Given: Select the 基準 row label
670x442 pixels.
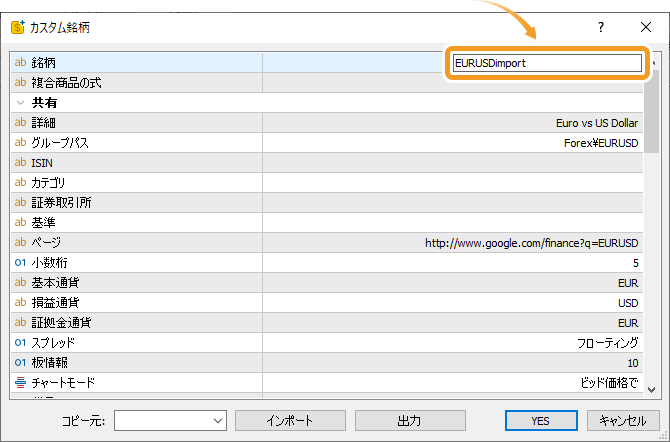Looking at the screenshot, I should coord(43,223).
